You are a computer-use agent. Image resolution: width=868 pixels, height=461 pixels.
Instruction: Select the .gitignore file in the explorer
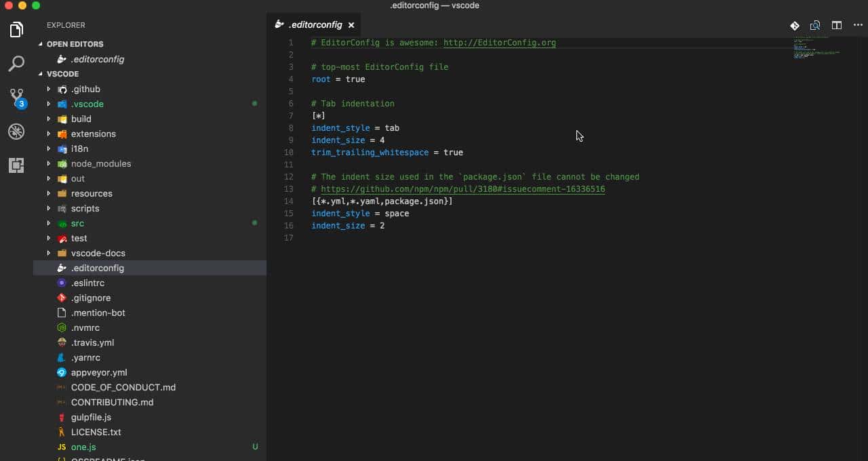[90, 298]
